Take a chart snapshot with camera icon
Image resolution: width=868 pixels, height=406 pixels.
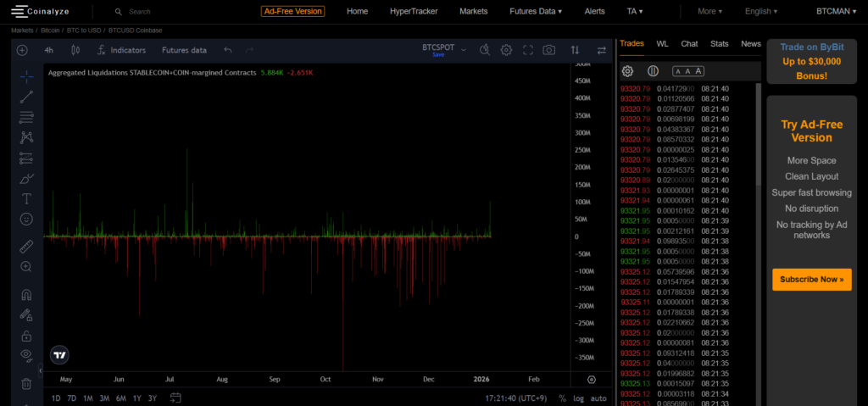[x=549, y=50]
